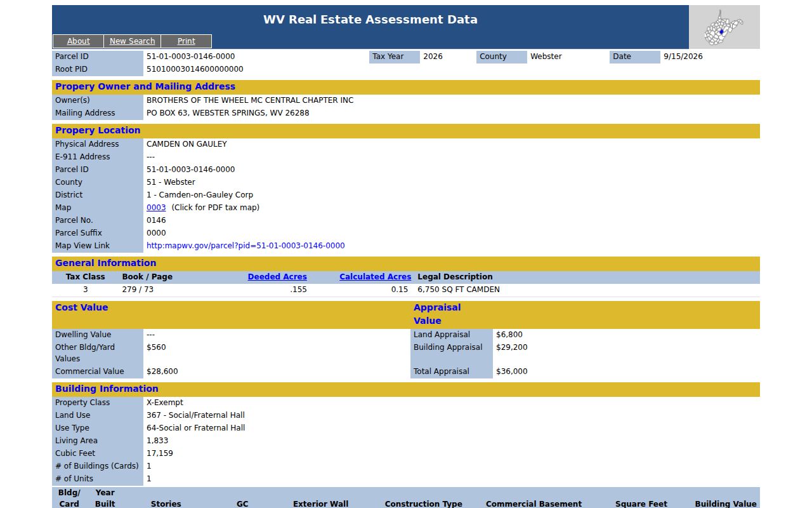Click the Tax Year value 2026
Screen dimensions: 812x508
pyautogui.click(x=433, y=57)
